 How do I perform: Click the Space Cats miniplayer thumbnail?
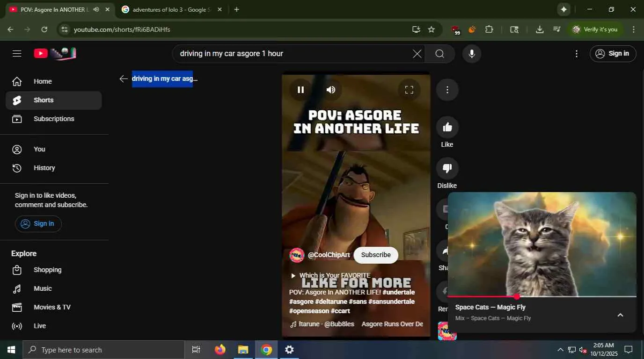542,244
